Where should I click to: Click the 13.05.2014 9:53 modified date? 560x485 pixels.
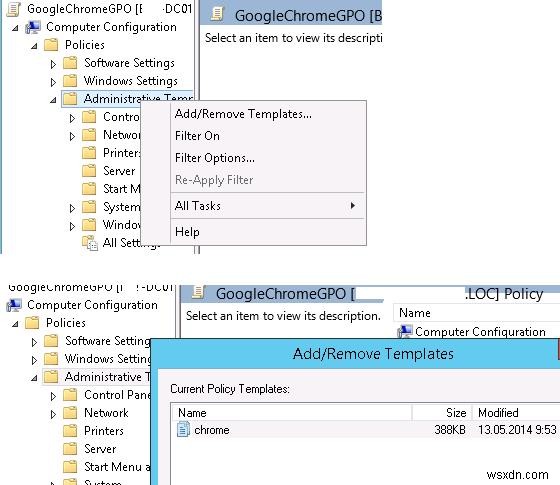(517, 430)
